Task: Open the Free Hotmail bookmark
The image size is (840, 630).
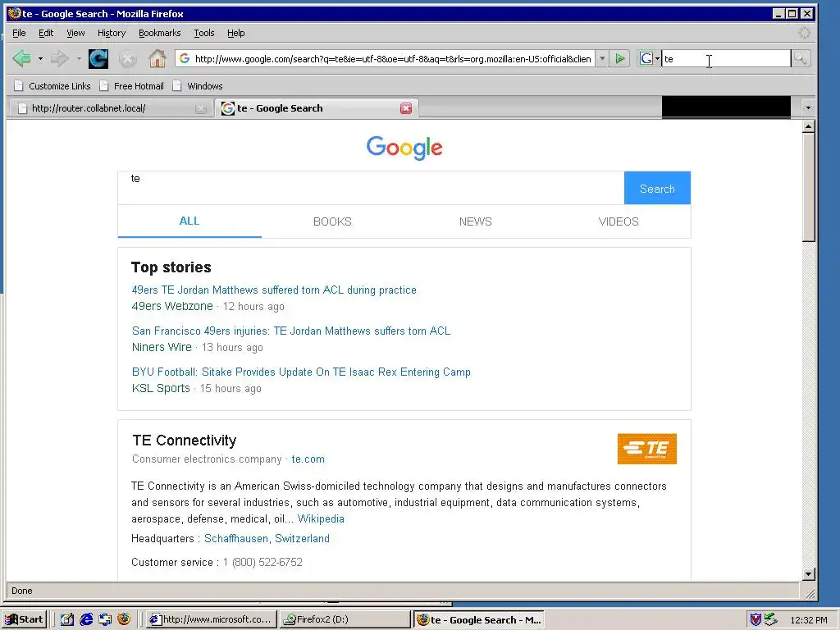Action: point(132,86)
